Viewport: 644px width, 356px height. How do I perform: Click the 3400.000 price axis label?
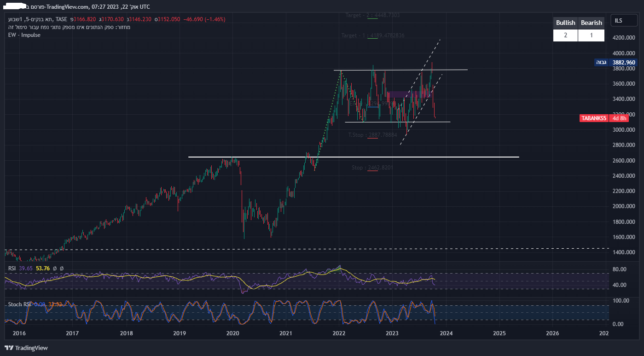[625, 99]
